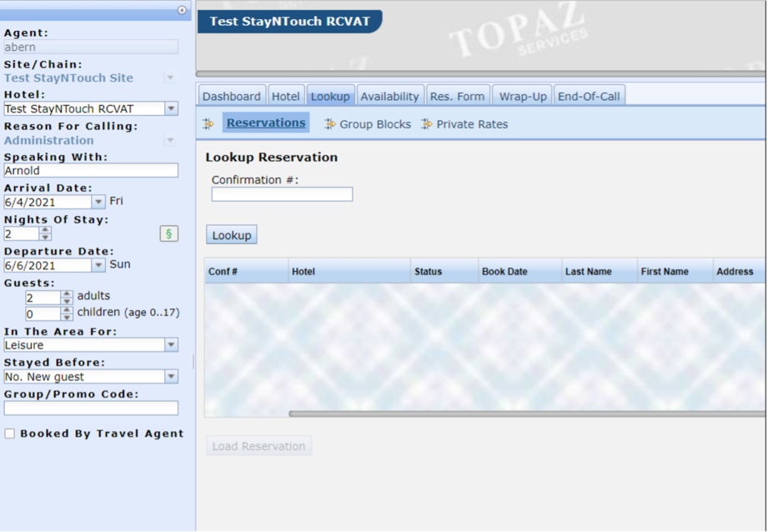767x532 pixels.
Task: Sort by Status column header
Action: 444,271
